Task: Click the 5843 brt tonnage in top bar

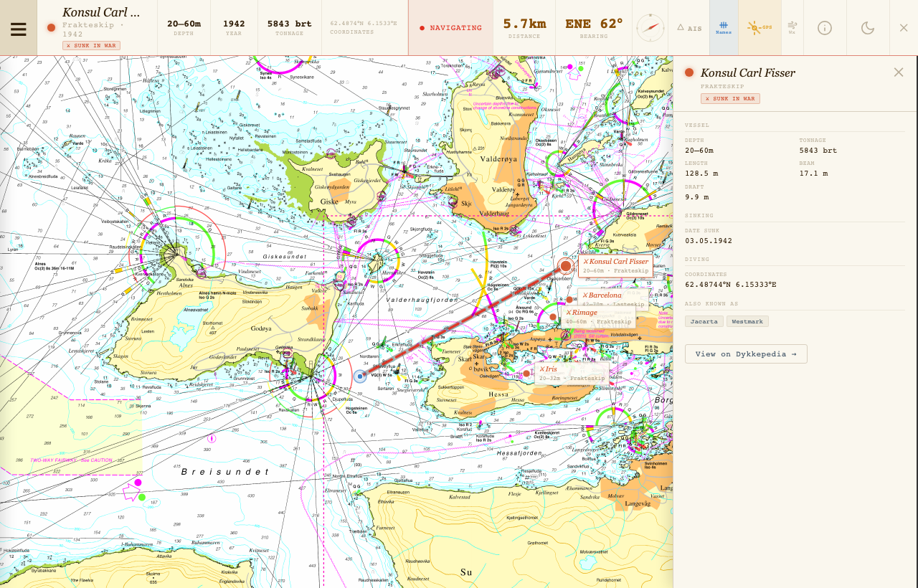Action: (289, 24)
